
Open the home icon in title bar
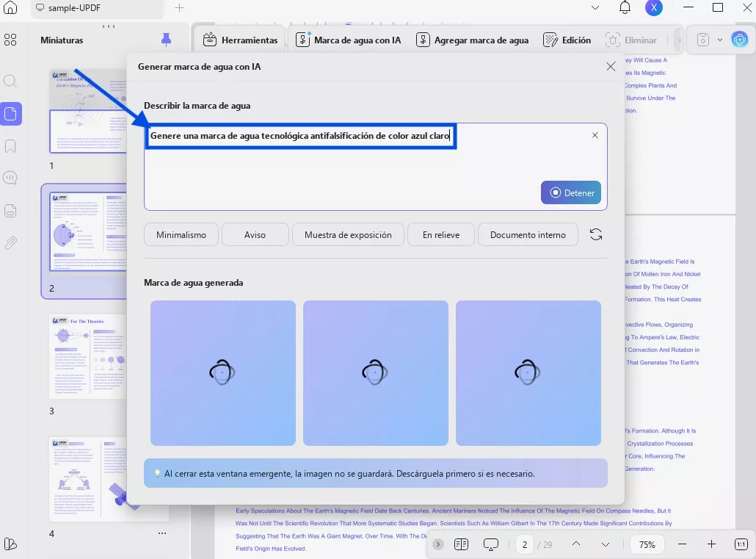10,8
